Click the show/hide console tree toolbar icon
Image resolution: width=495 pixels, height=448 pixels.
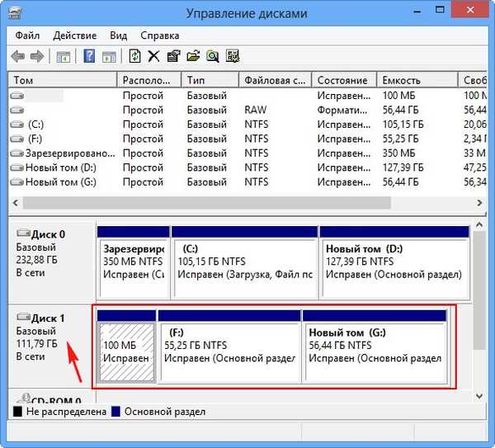[x=63, y=56]
